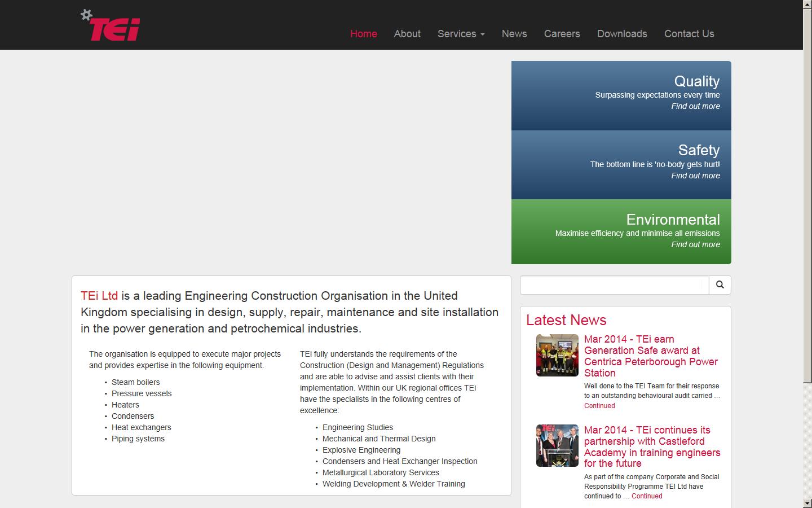Click Find out more under Environmental
The image size is (812, 508).
(695, 244)
